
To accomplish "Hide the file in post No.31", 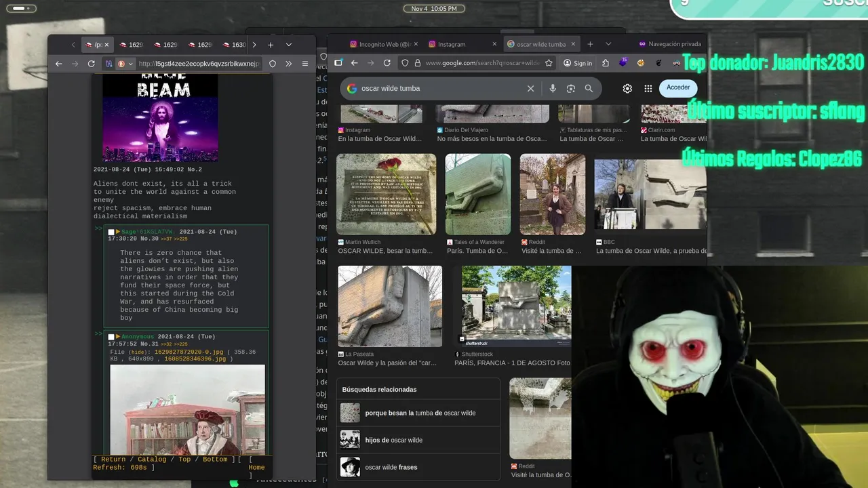I will coord(138,352).
